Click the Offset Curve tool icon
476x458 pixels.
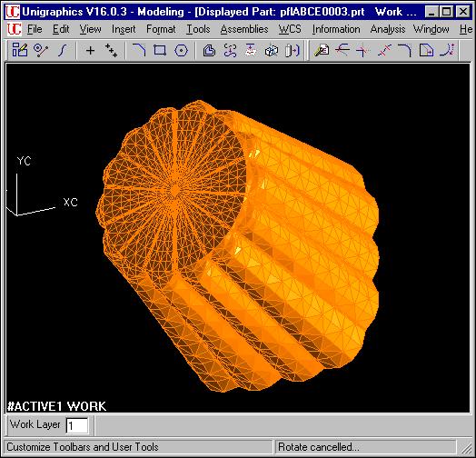pos(209,50)
